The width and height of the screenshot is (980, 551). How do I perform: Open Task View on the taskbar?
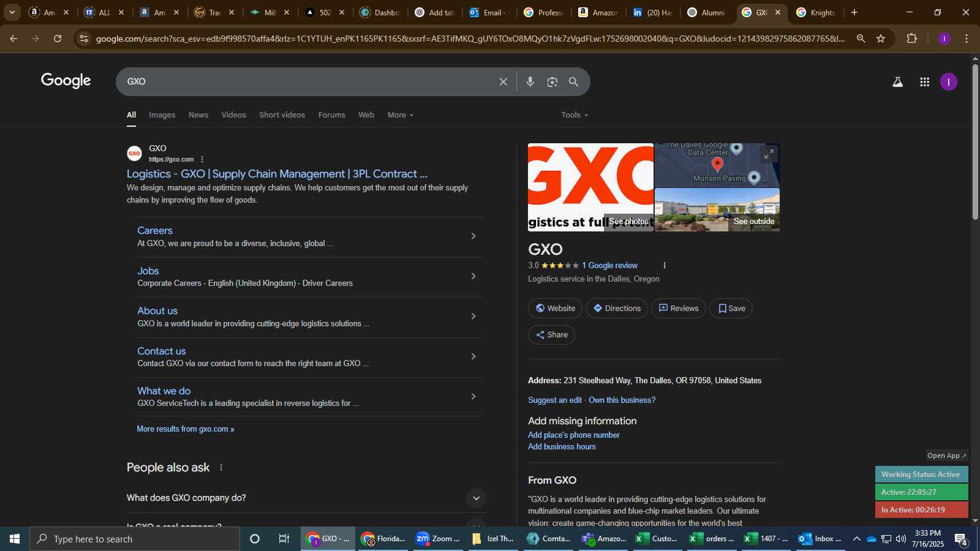point(284,539)
